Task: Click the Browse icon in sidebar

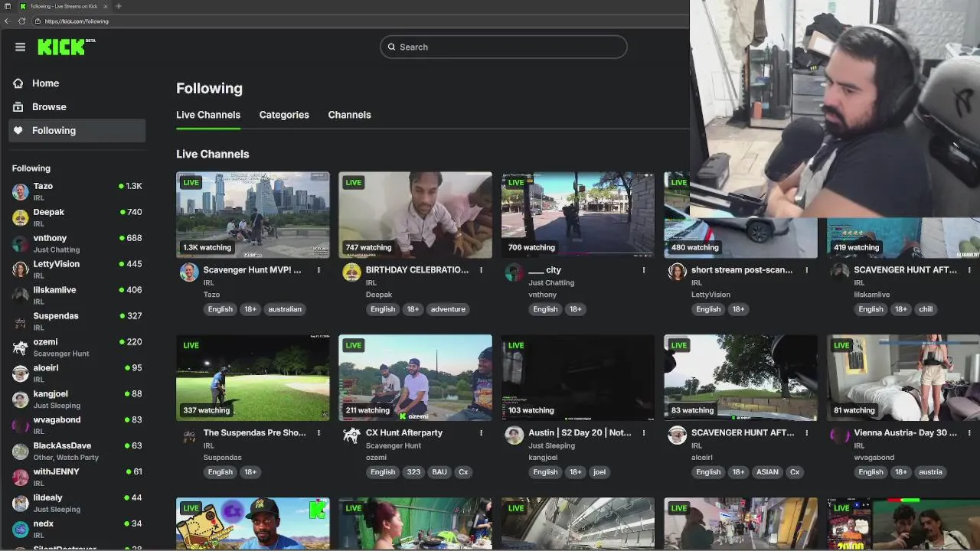Action: click(x=18, y=107)
